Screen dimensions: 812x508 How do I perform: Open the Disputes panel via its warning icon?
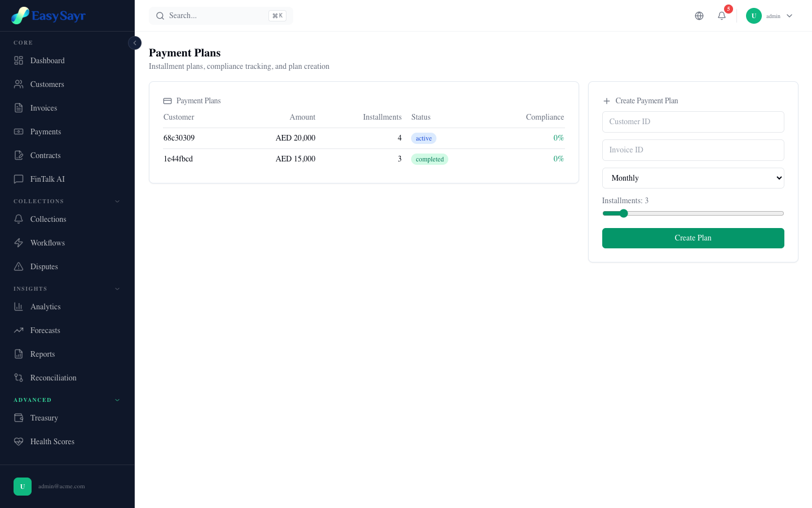tap(20, 266)
